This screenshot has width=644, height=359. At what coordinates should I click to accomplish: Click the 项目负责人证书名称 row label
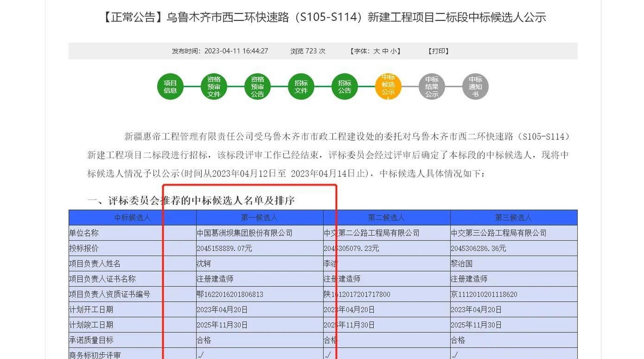click(102, 279)
